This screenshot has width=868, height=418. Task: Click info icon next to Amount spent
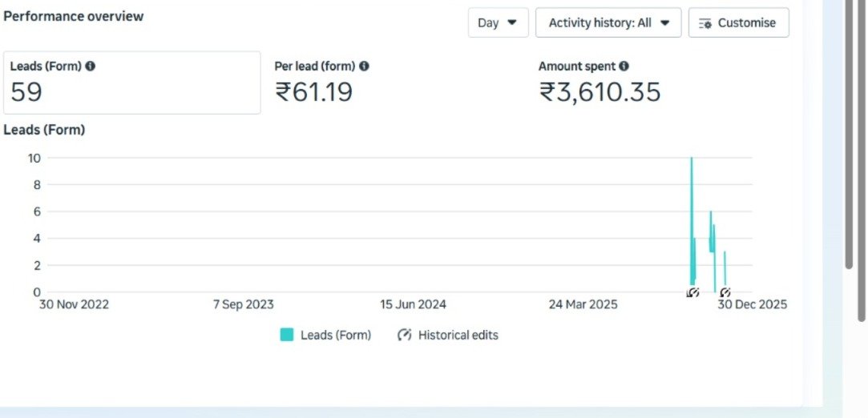[624, 66]
